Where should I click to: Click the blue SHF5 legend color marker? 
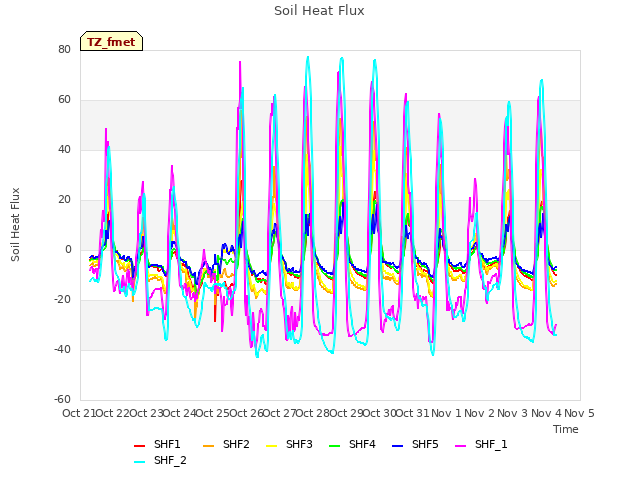398,446
